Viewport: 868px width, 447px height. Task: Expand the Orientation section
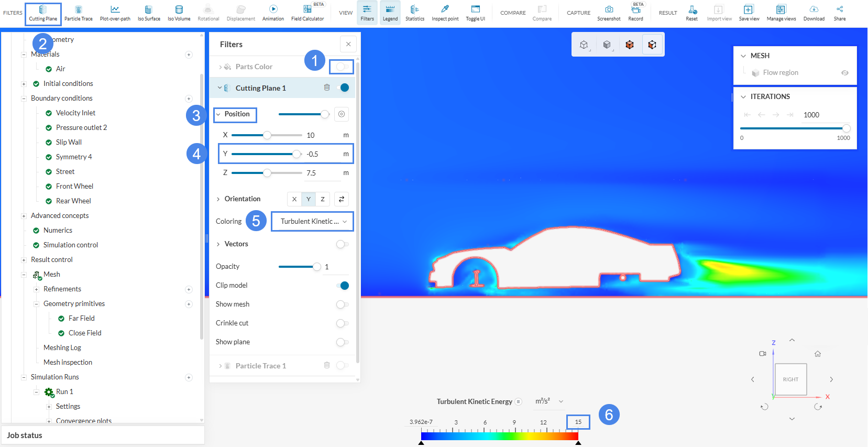[x=218, y=199]
